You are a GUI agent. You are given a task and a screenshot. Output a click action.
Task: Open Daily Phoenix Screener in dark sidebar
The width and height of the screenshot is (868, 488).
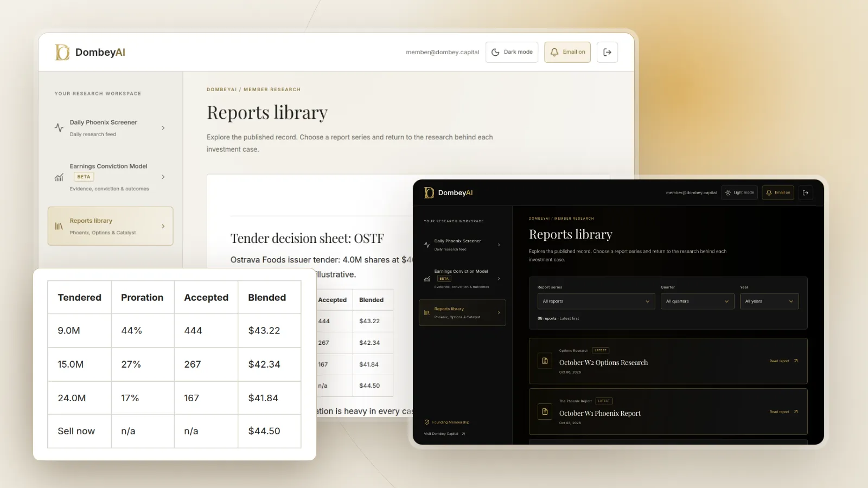[x=462, y=245]
